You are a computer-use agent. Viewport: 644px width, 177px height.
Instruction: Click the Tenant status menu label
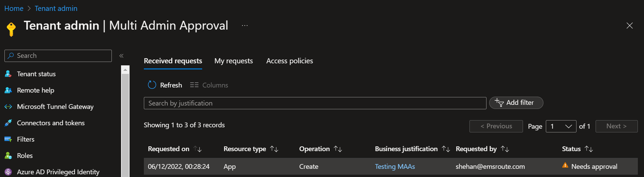(36, 74)
